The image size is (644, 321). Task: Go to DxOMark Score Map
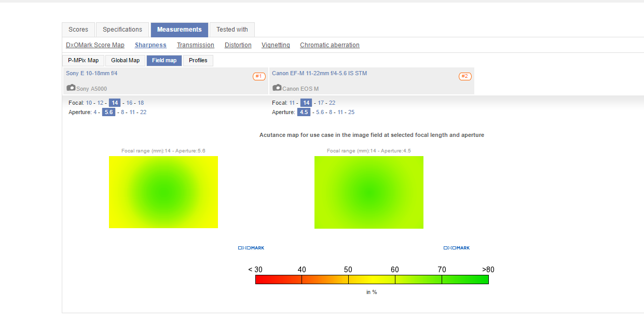[x=95, y=45]
